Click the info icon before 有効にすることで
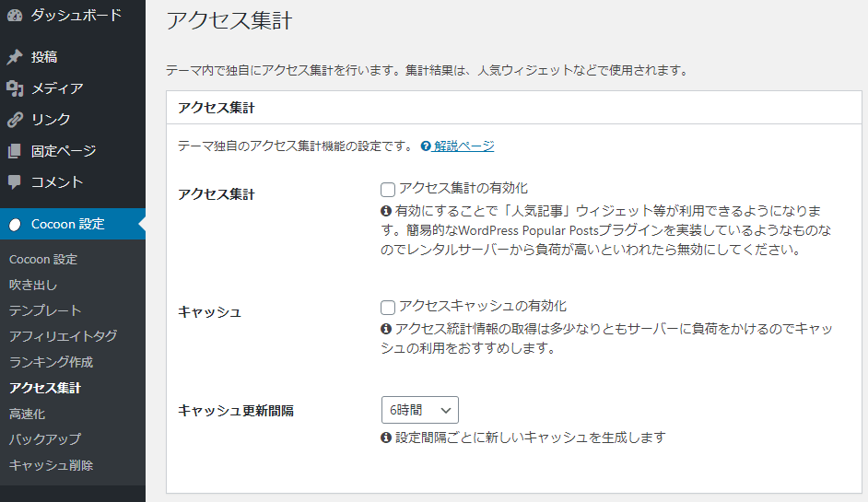The height and width of the screenshot is (502, 868). point(386,211)
